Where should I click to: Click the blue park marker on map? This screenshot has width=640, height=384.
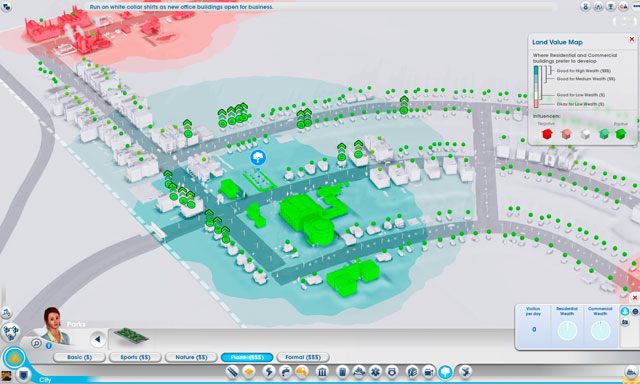click(258, 158)
